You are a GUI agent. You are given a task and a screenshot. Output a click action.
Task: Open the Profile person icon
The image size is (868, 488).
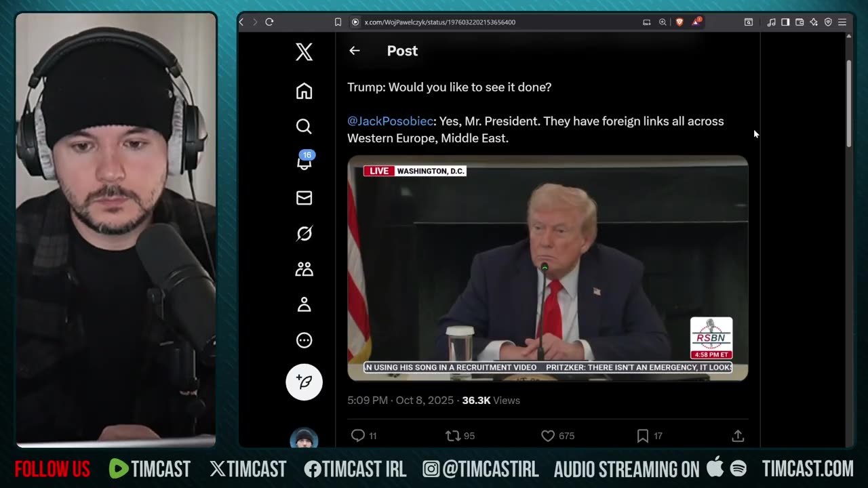pyautogui.click(x=304, y=304)
